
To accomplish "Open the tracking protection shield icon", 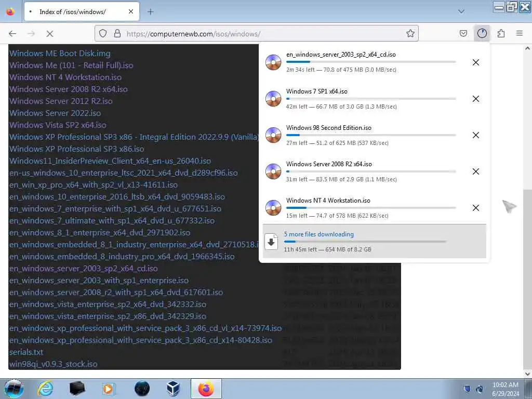I will [x=103, y=33].
